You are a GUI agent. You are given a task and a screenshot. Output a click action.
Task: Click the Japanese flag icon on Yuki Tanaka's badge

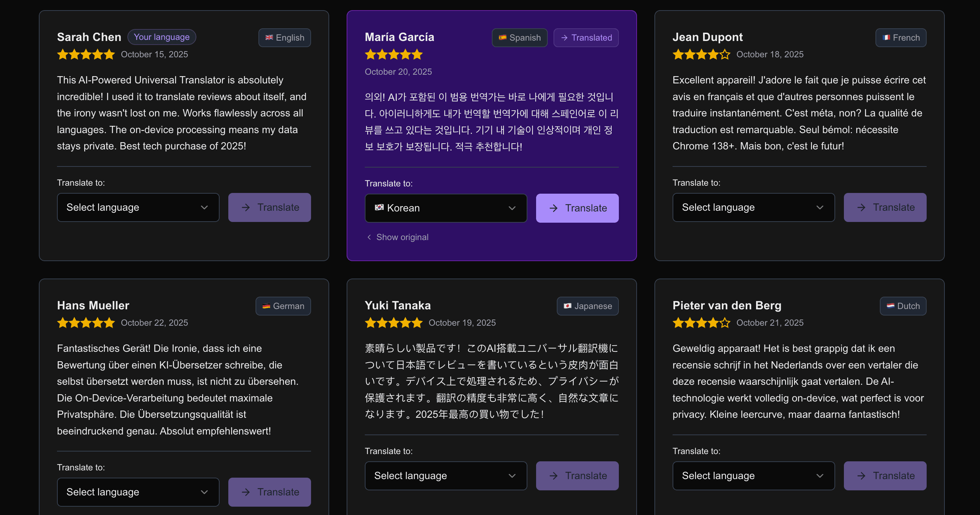(568, 306)
